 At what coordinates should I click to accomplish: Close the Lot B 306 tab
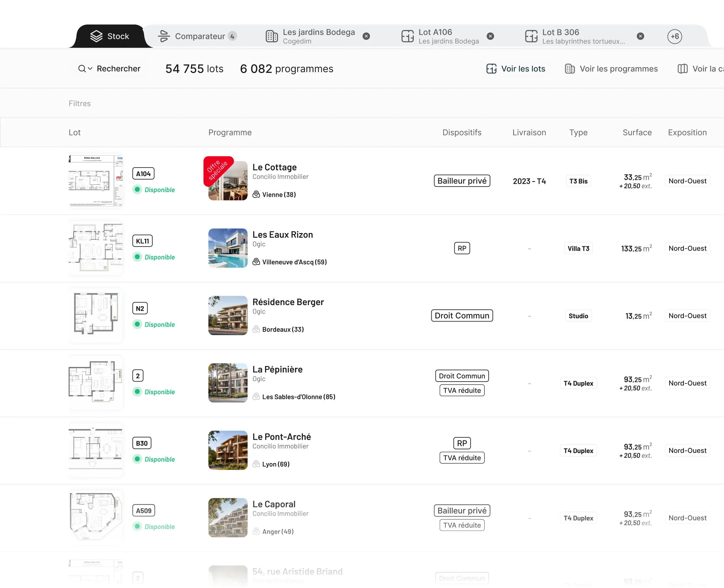point(640,36)
